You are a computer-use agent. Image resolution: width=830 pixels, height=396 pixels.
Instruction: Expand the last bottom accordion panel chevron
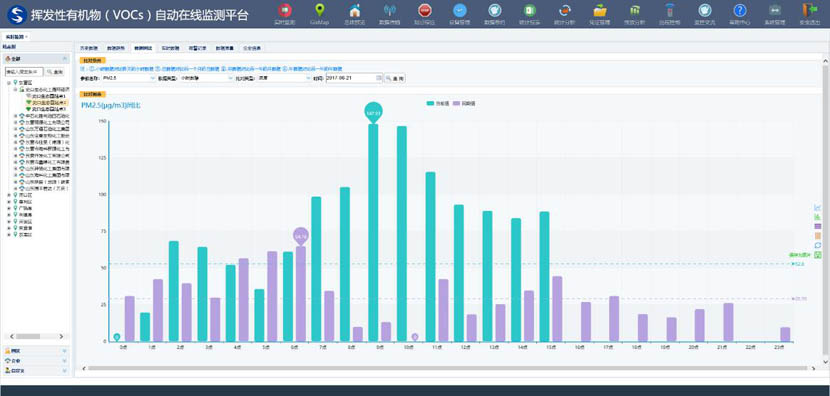(x=65, y=371)
